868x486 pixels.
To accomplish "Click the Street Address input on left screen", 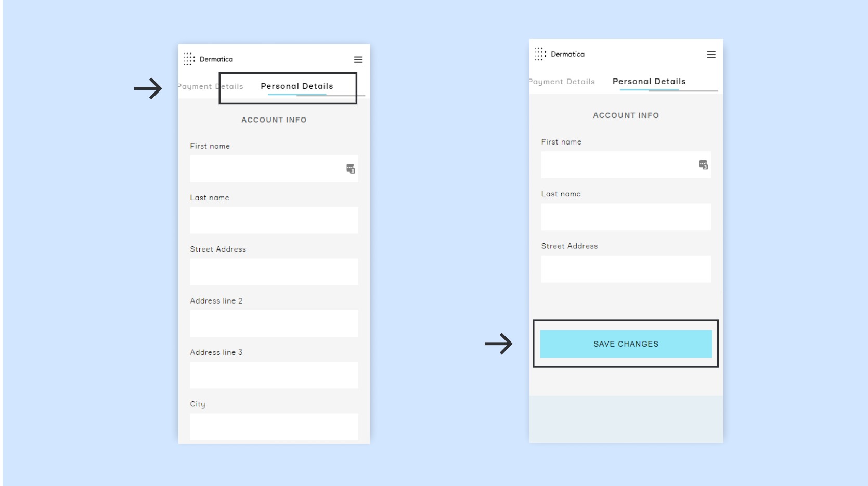I will pos(274,272).
